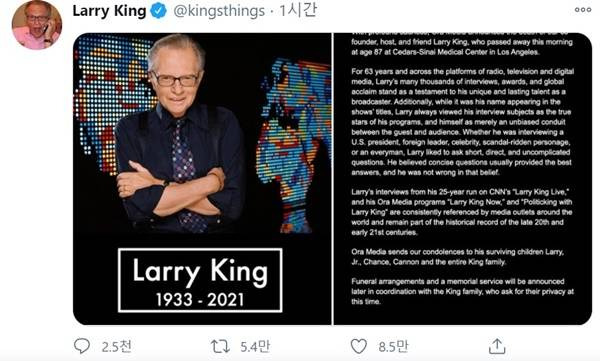
Task: View the 5.4만 retweet count
Action: point(255,346)
